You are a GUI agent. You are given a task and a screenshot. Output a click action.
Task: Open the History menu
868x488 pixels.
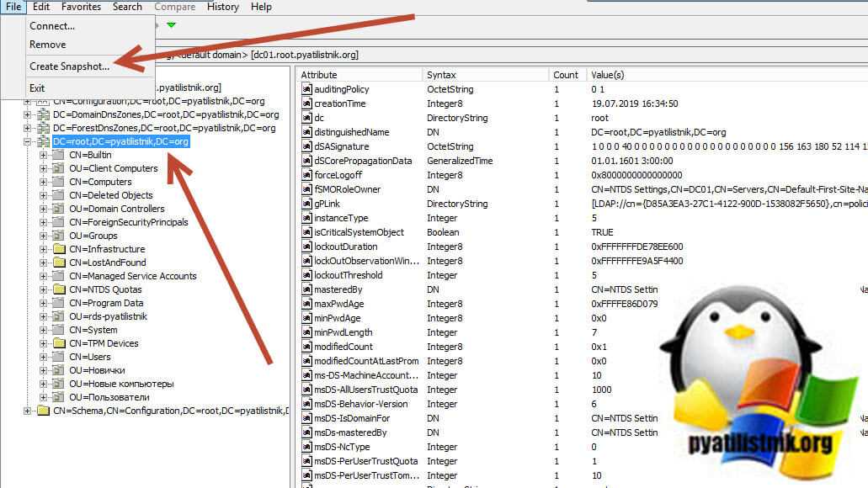222,7
